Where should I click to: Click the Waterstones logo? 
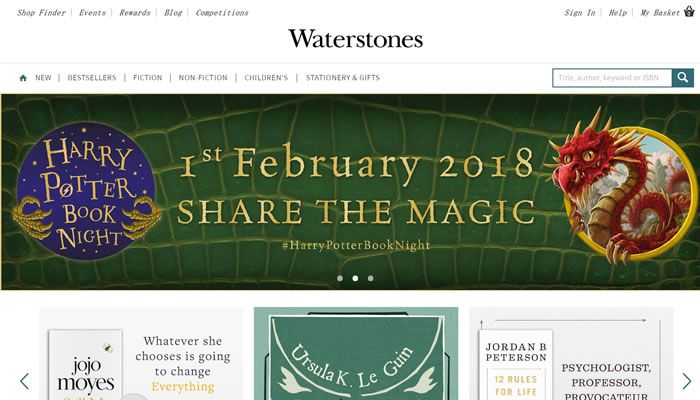pos(355,39)
